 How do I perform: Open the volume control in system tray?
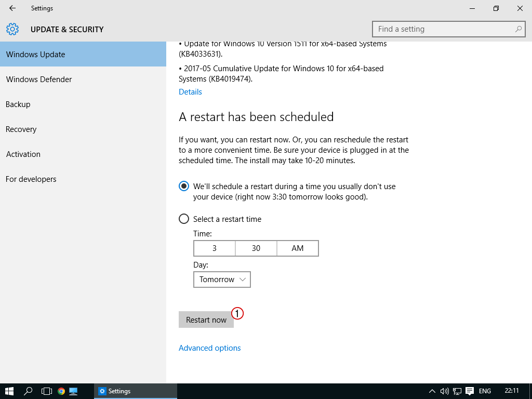(x=444, y=391)
